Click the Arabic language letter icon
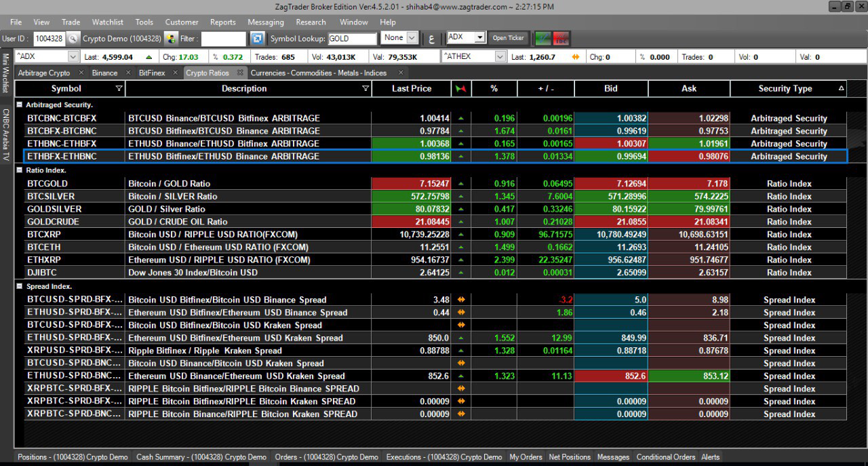868x466 pixels. click(433, 38)
